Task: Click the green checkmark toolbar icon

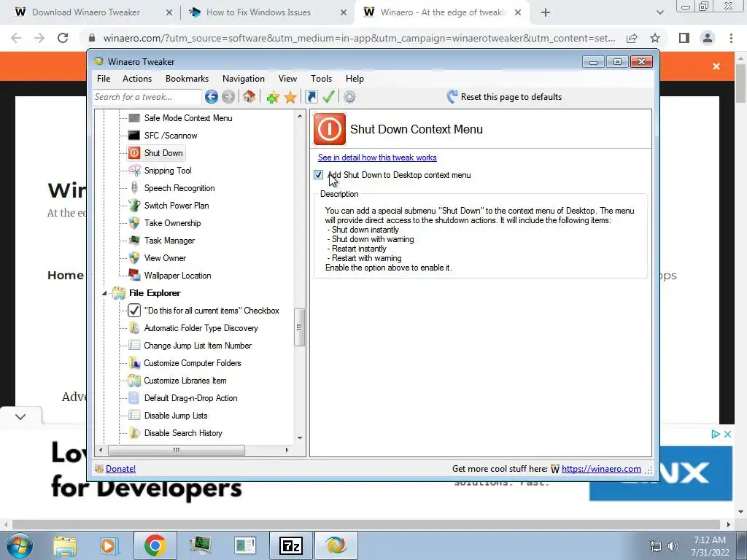Action: pyautogui.click(x=328, y=97)
